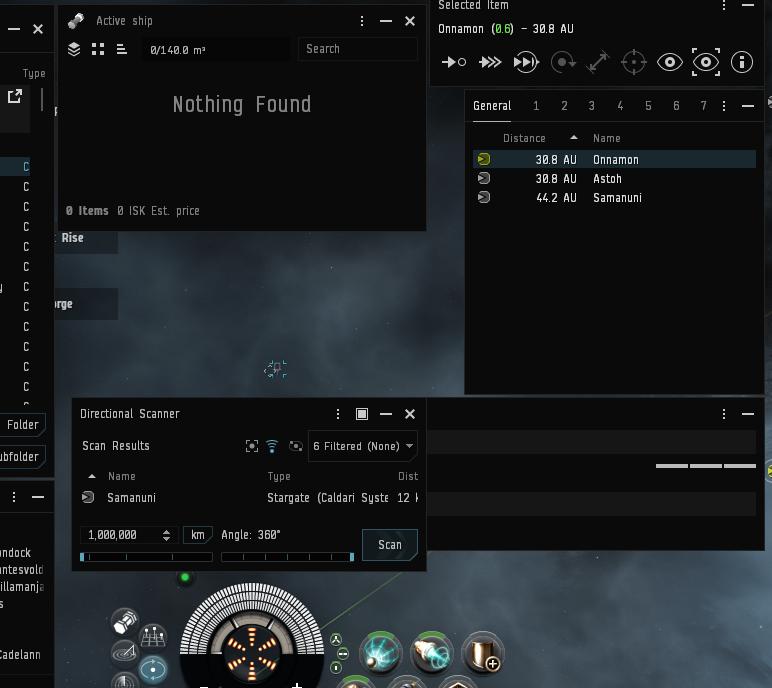Open Selected Item three-dot menu
Viewport: 772px width, 688px height.
coord(724,5)
